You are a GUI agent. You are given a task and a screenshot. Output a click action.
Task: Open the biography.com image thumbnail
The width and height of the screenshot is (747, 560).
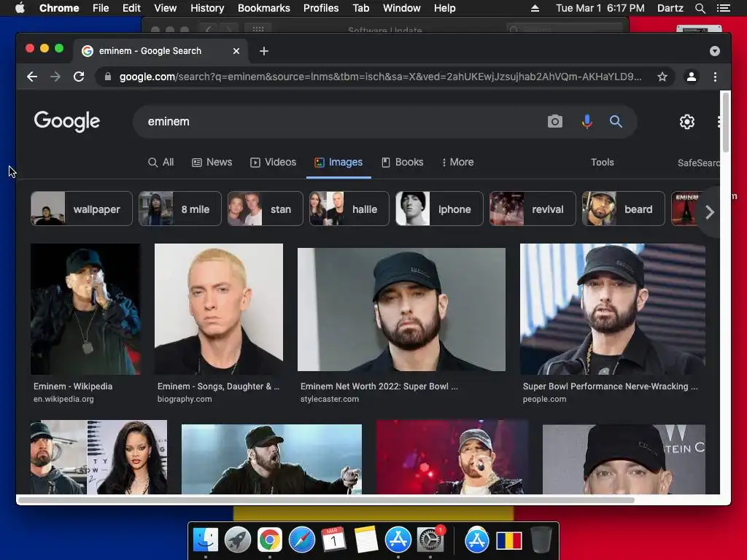point(219,309)
